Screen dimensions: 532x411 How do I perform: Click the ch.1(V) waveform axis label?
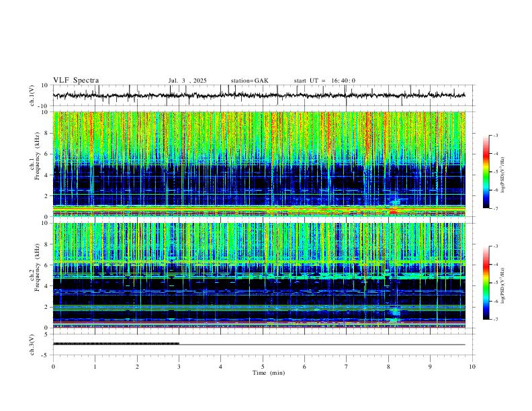coord(32,95)
